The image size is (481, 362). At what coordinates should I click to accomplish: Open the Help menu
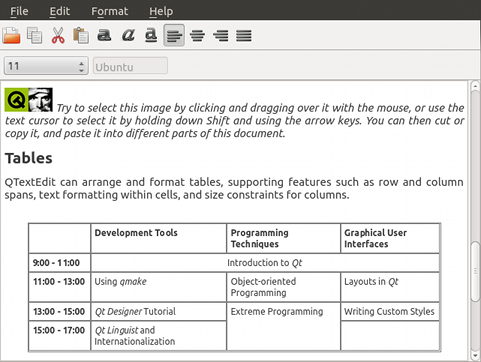click(161, 11)
